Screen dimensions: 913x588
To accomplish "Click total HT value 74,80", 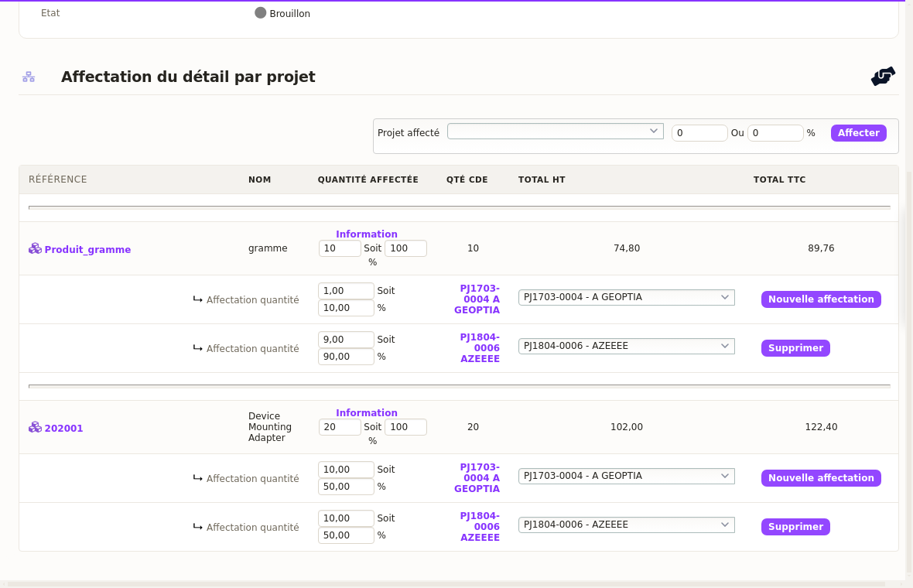I will [x=627, y=248].
